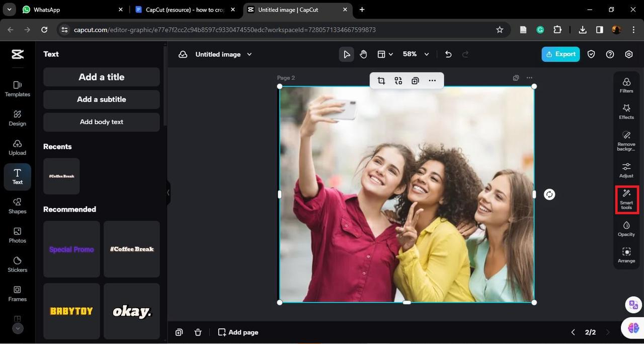The height and width of the screenshot is (344, 644).
Task: Open the Opacity control
Action: point(626,229)
